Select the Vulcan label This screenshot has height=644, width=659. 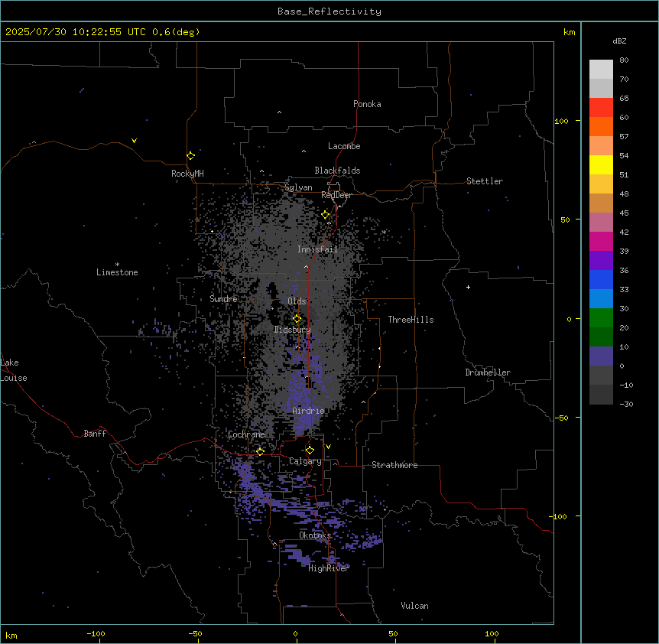(x=415, y=606)
